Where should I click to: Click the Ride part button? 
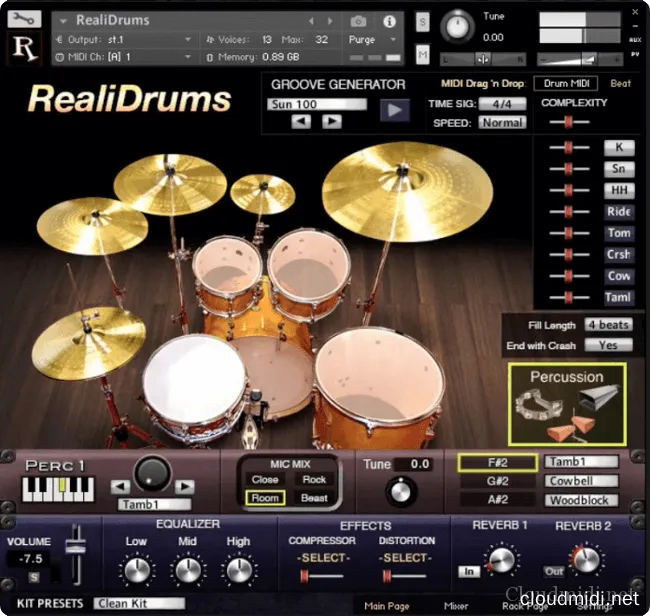(x=619, y=211)
